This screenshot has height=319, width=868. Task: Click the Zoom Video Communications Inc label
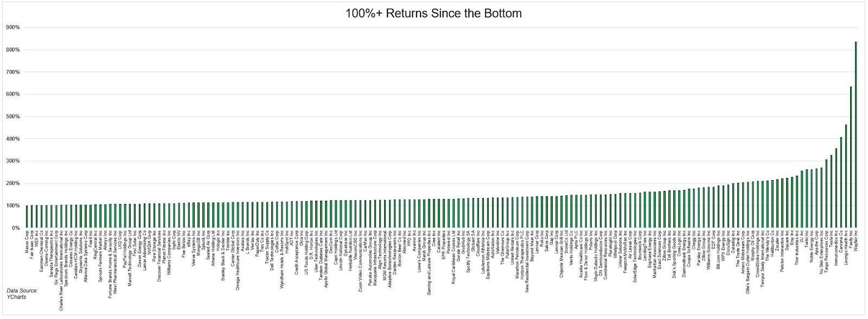coord(361,261)
